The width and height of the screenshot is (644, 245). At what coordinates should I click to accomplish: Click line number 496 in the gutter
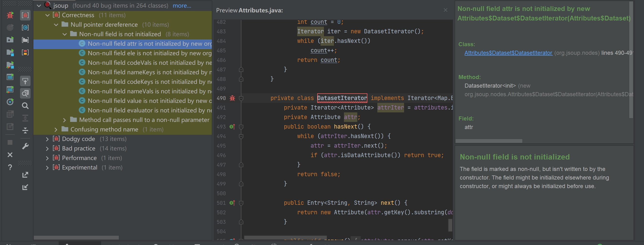(221, 155)
